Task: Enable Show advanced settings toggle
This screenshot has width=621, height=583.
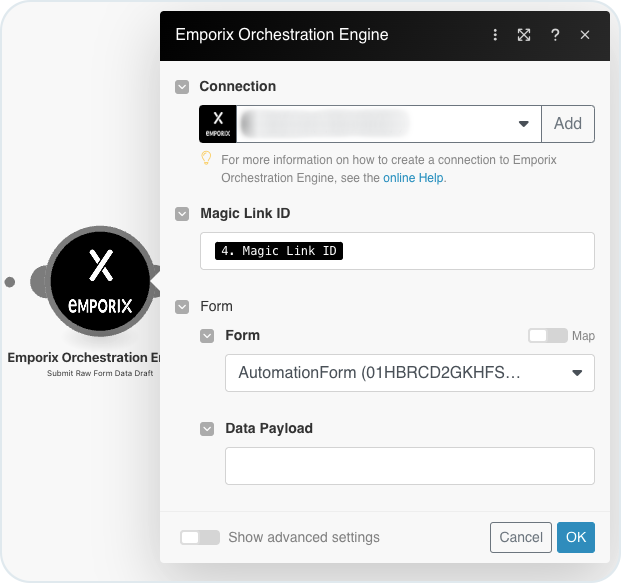Action: tap(200, 537)
